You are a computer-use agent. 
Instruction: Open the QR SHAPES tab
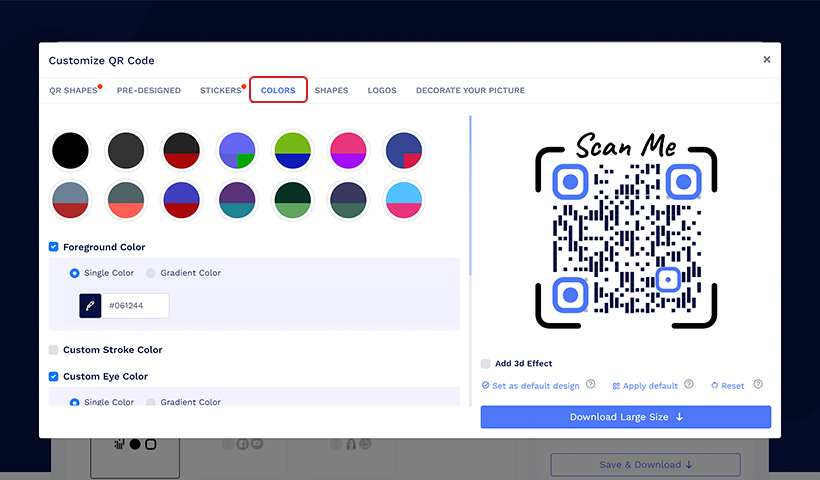coord(73,90)
